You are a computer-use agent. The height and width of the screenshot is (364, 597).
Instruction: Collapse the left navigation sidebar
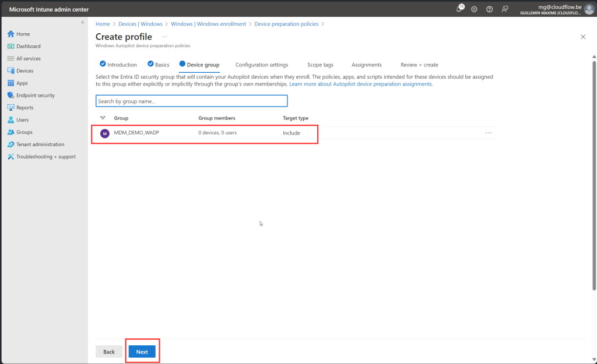pos(83,23)
